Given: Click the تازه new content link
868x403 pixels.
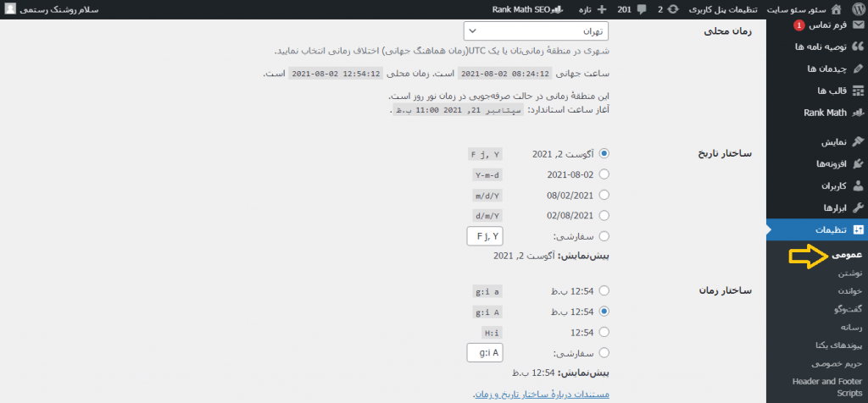Looking at the screenshot, I should 585,9.
